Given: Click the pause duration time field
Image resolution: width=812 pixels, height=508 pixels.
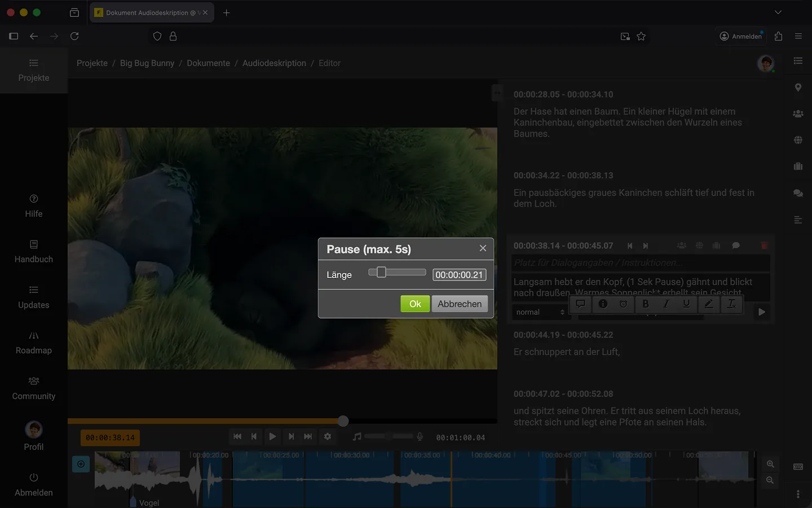Looking at the screenshot, I should [459, 275].
